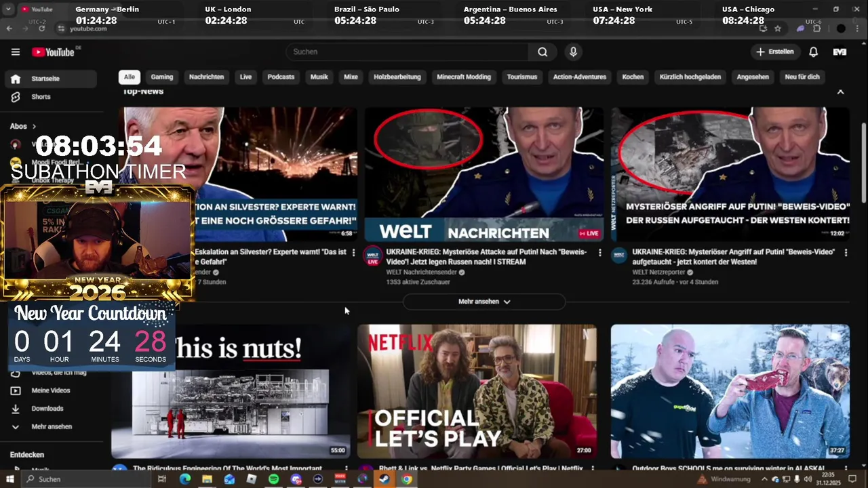Open the Netflix Official Let's Play thumbnail
The image size is (868, 488).
[477, 391]
